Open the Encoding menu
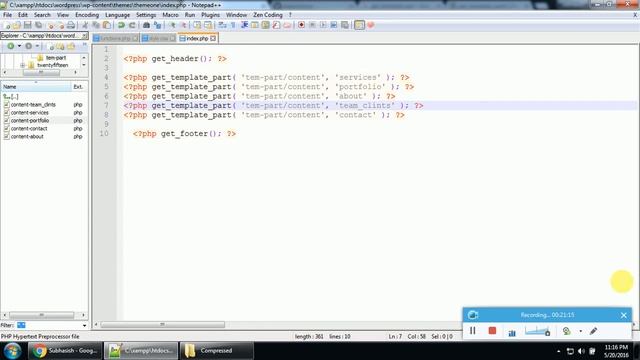640x360 pixels. coord(87,15)
